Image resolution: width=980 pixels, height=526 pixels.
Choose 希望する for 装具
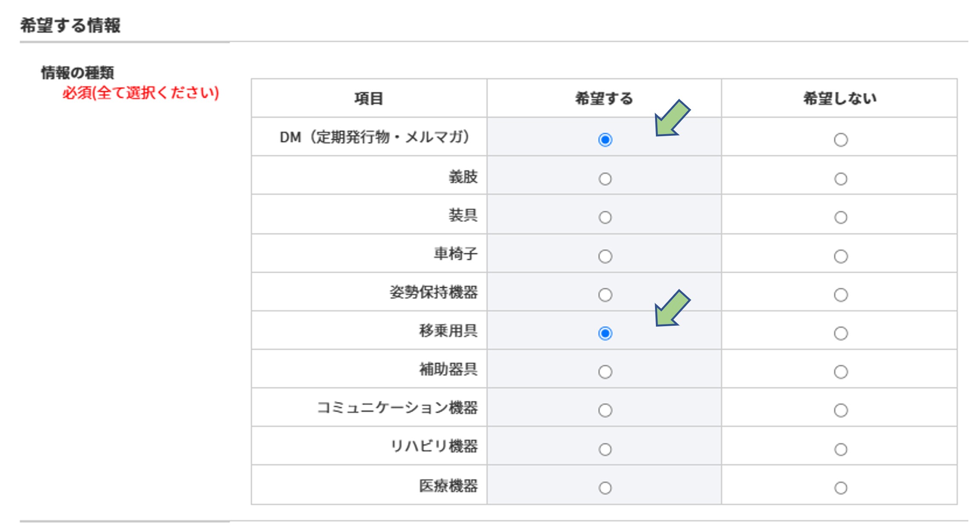point(605,217)
